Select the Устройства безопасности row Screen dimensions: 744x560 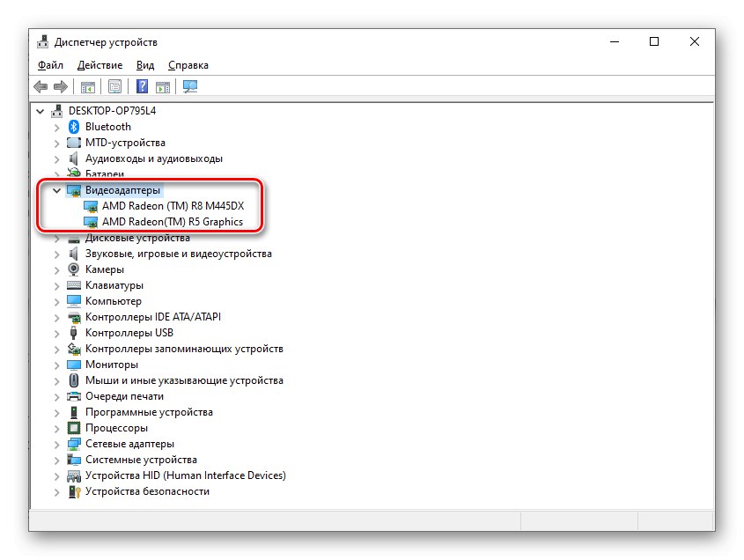click(x=147, y=491)
